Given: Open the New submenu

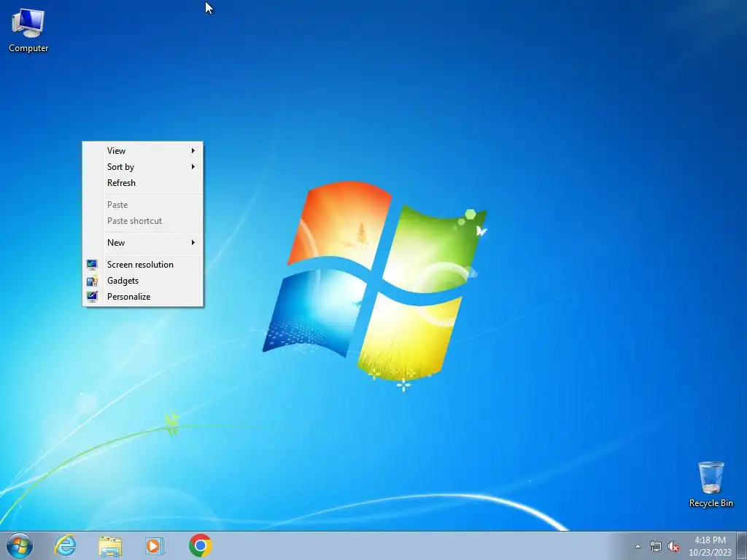Looking at the screenshot, I should point(143,242).
